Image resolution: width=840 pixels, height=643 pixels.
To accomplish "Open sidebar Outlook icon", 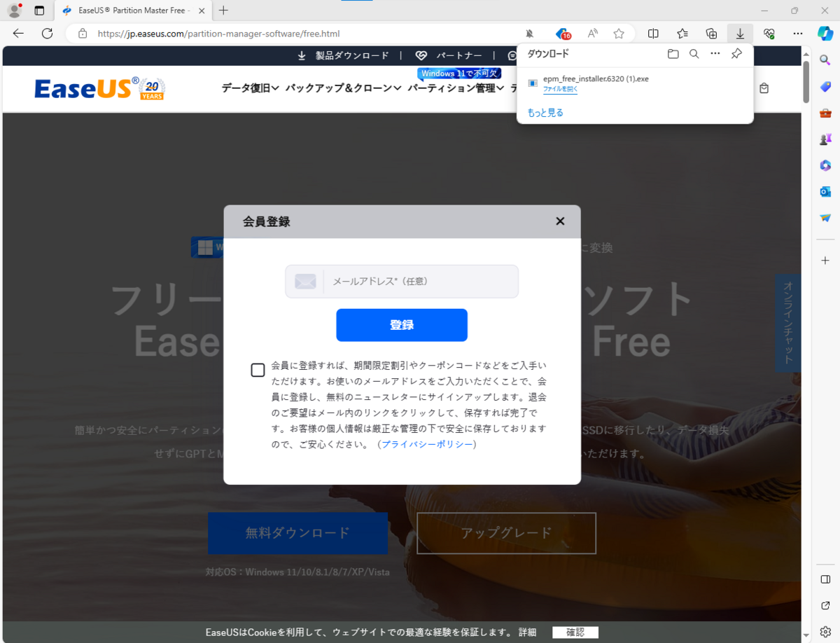I will tap(825, 191).
